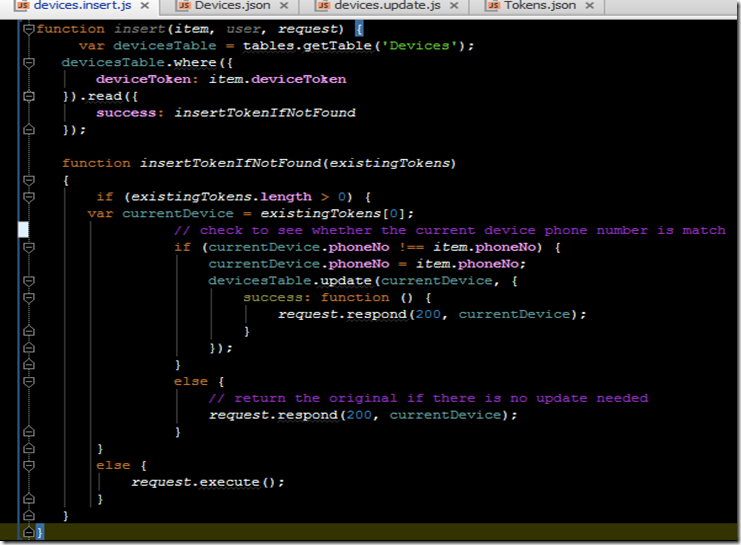Click fold end marker on the file's last line
The width and height of the screenshot is (741, 545).
pyautogui.click(x=29, y=533)
